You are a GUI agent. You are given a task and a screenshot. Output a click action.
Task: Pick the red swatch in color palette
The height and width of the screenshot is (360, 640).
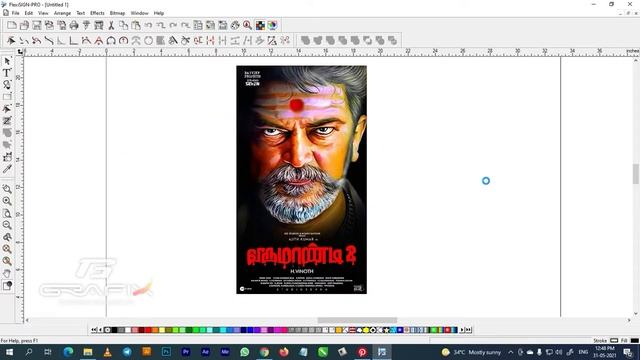(x=148, y=330)
